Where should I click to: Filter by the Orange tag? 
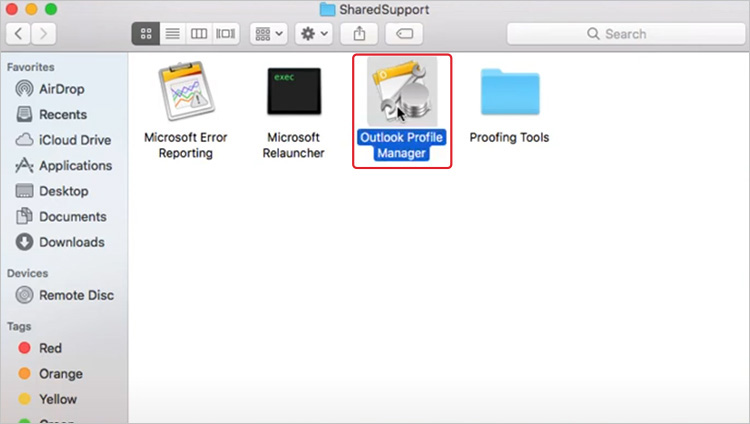click(x=50, y=373)
